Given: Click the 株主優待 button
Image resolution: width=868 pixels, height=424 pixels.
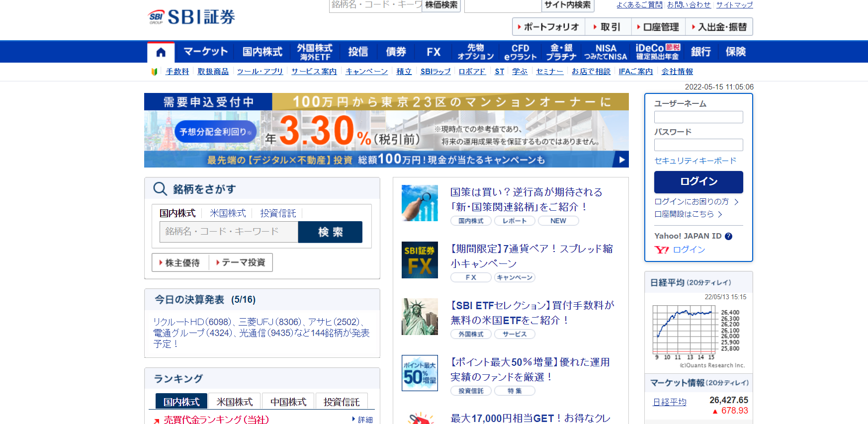Looking at the screenshot, I should [180, 262].
